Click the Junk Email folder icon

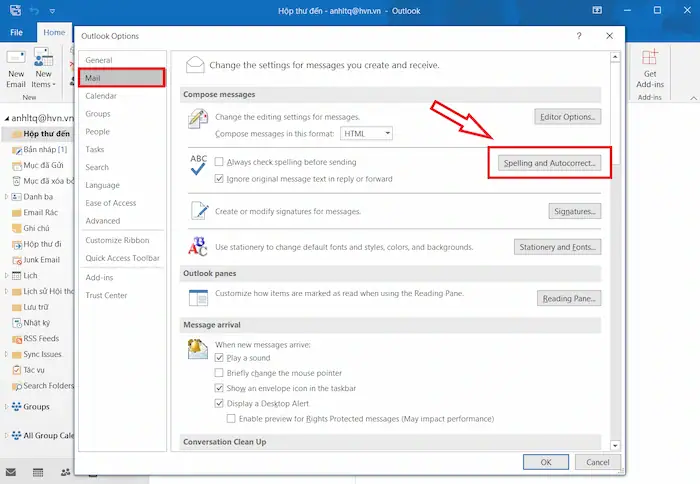tap(17, 260)
